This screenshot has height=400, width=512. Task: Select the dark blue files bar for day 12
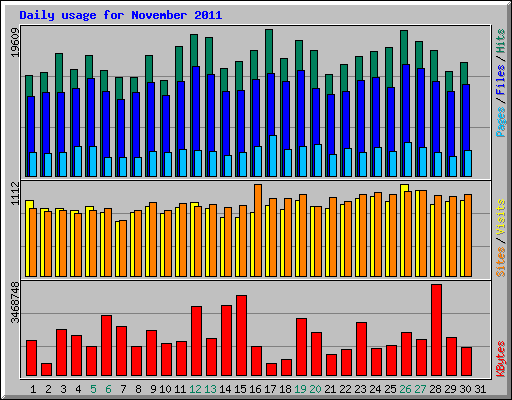point(196,108)
